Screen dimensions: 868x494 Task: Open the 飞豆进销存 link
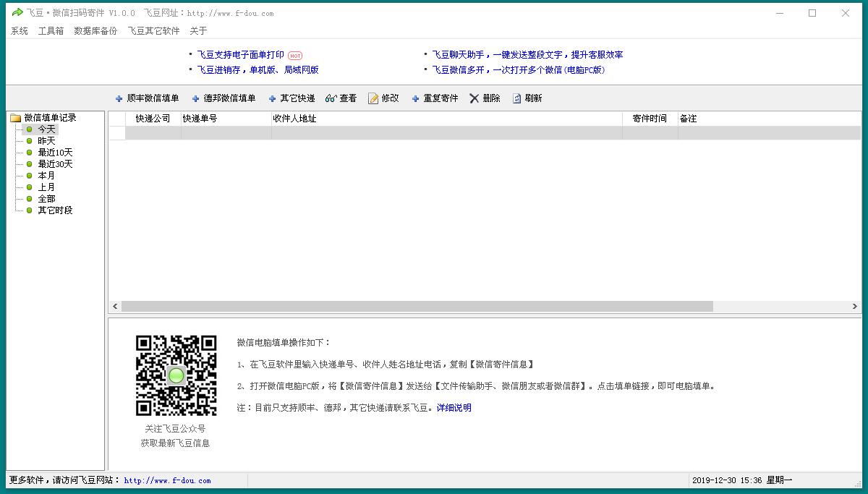(x=258, y=70)
